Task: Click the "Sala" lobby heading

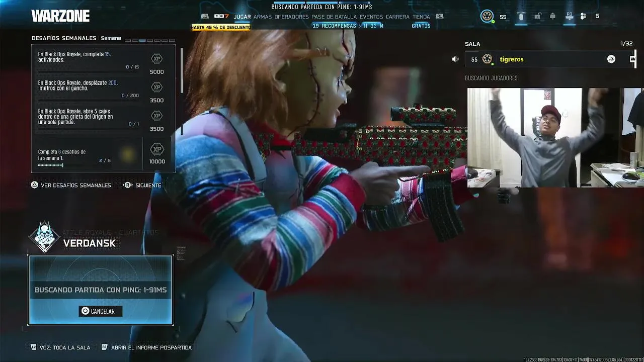Action: coord(472,44)
